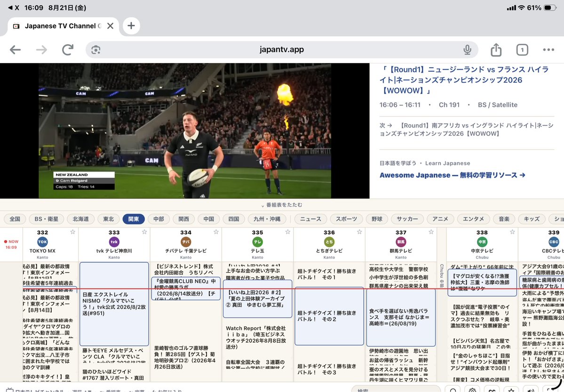
Task: Favorite channel 338 with its star
Action: [x=512, y=232]
